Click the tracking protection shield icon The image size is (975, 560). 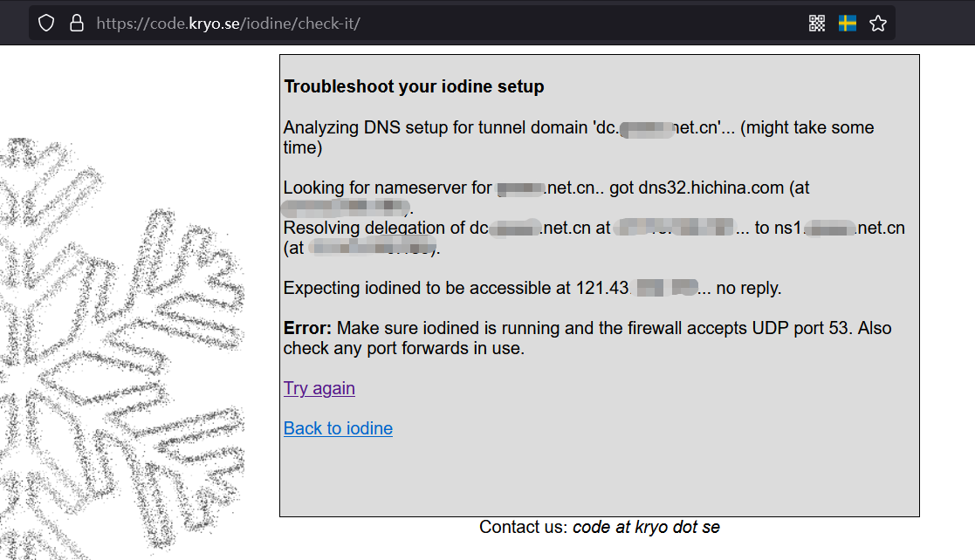tap(46, 24)
